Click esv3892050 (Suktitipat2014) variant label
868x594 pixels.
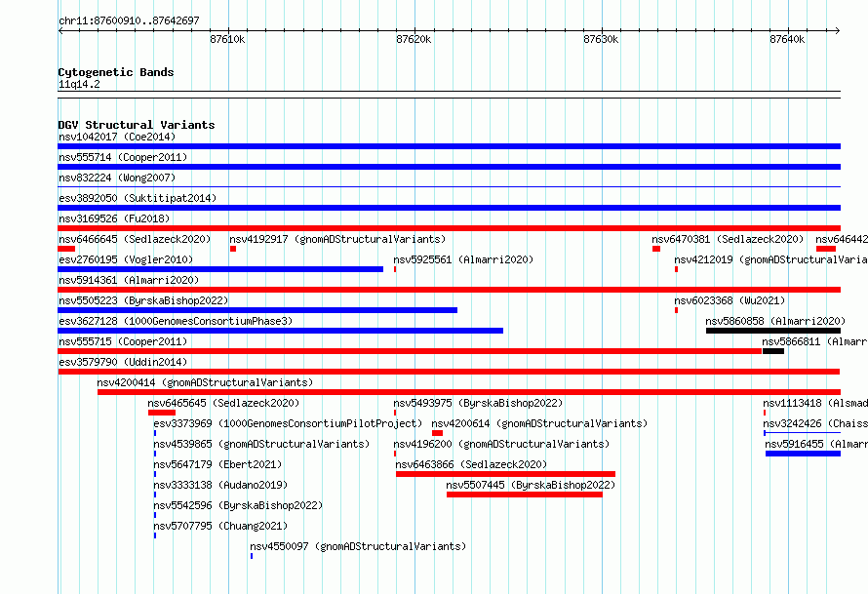click(x=138, y=198)
